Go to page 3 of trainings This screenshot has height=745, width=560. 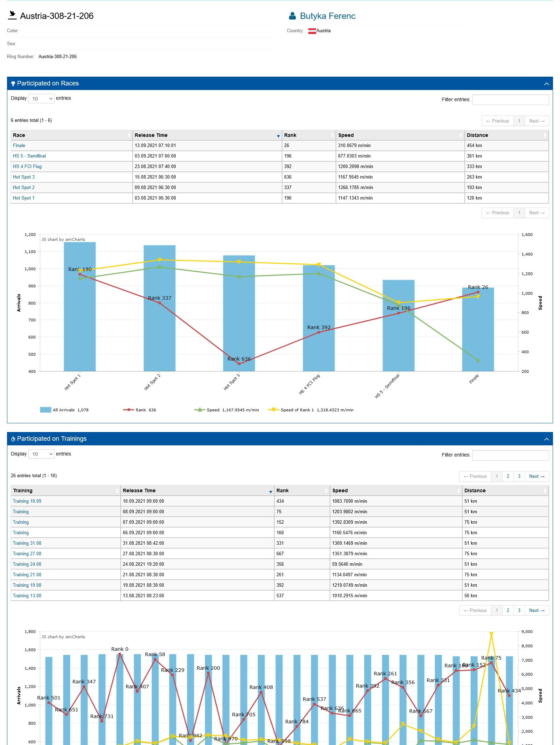click(x=519, y=476)
